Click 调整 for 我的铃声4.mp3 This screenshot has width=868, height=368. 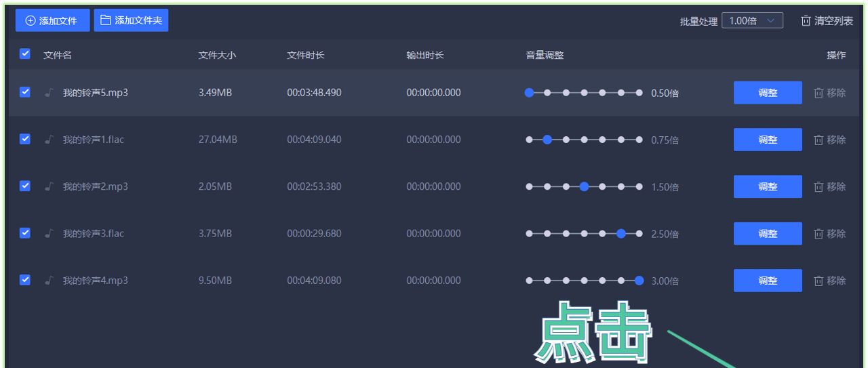click(x=768, y=280)
